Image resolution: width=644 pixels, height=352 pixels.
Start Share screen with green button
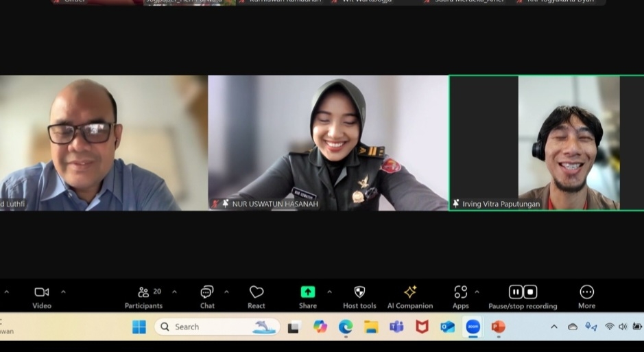308,297
